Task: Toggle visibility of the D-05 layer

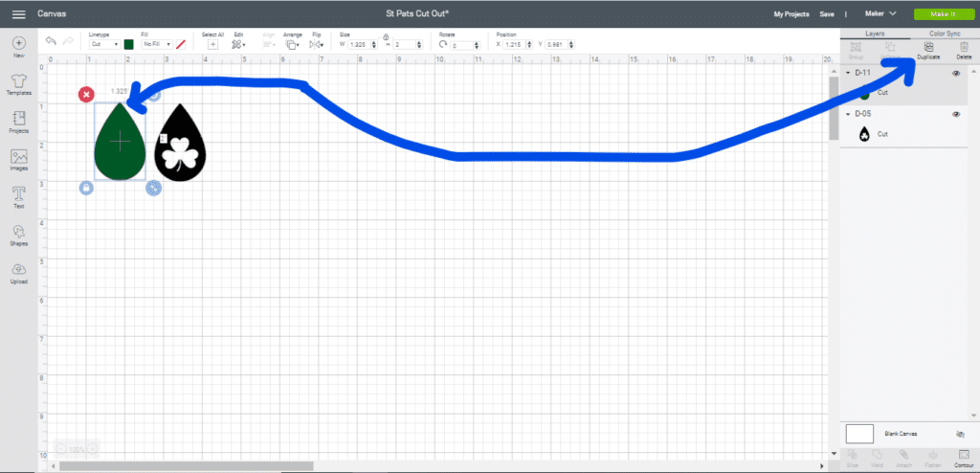Action: [956, 114]
